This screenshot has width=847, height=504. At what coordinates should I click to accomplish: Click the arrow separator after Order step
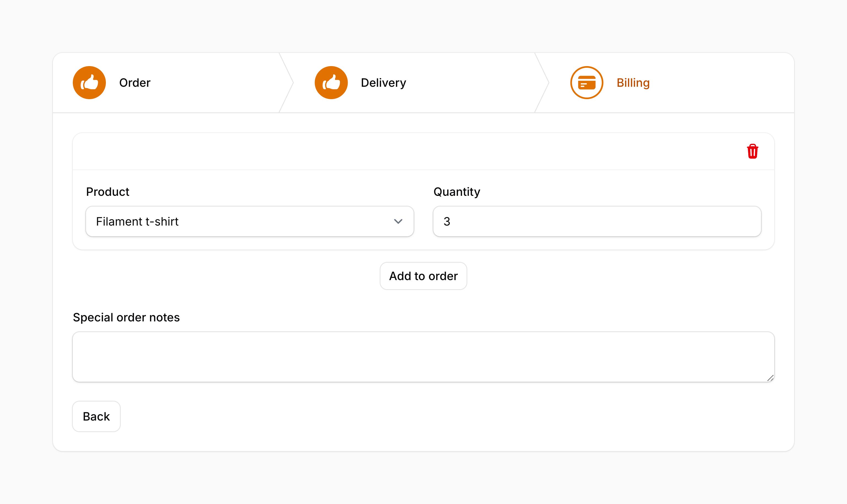click(x=286, y=83)
